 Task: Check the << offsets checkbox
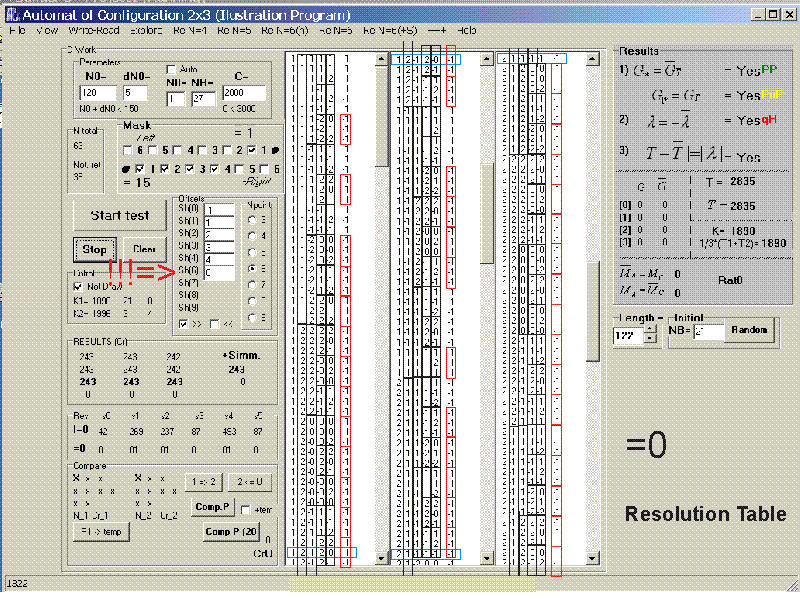[x=215, y=324]
